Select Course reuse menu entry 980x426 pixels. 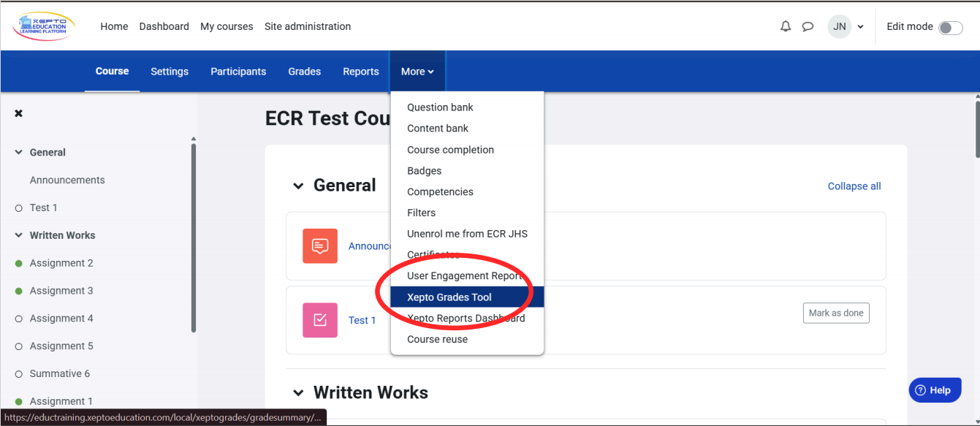[468, 340]
